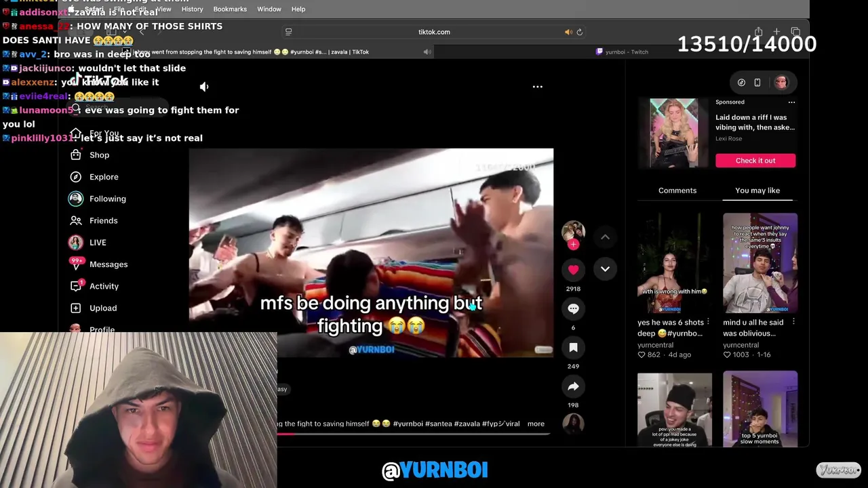Mute the TikTok tab via its speaker icon

point(427,52)
